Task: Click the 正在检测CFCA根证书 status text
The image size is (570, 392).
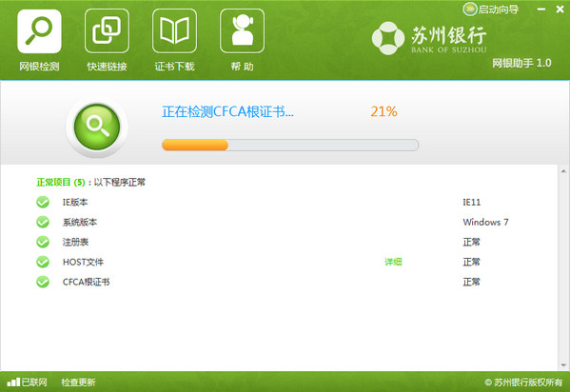Action: click(227, 111)
